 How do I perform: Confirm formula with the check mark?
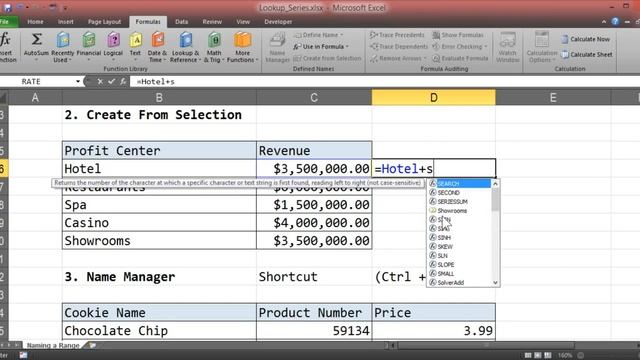coord(111,82)
